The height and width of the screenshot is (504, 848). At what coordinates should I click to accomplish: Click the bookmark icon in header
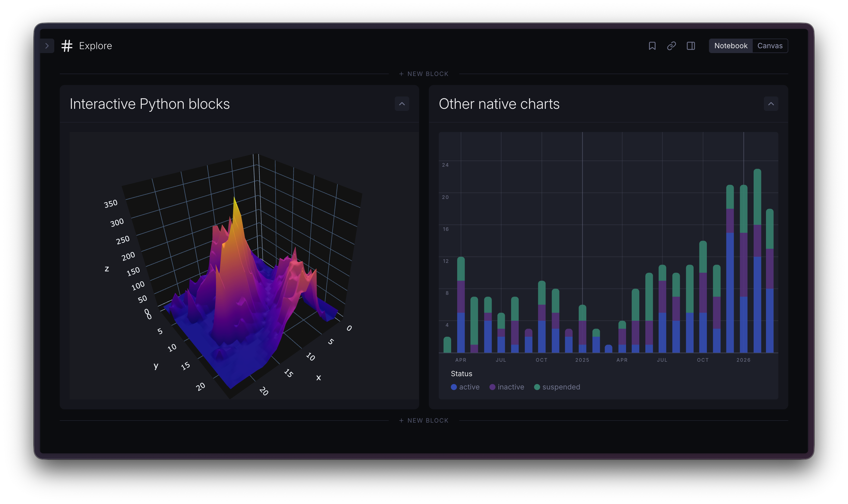652,46
